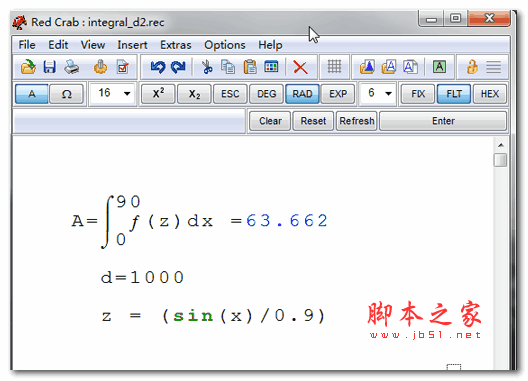Click the Reset button
The image size is (528, 381).
313,121
